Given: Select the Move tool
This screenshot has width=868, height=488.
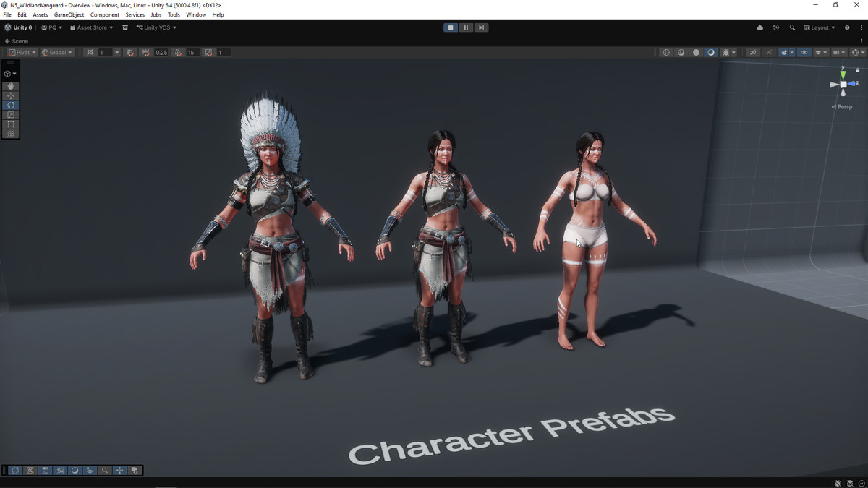Looking at the screenshot, I should [11, 95].
